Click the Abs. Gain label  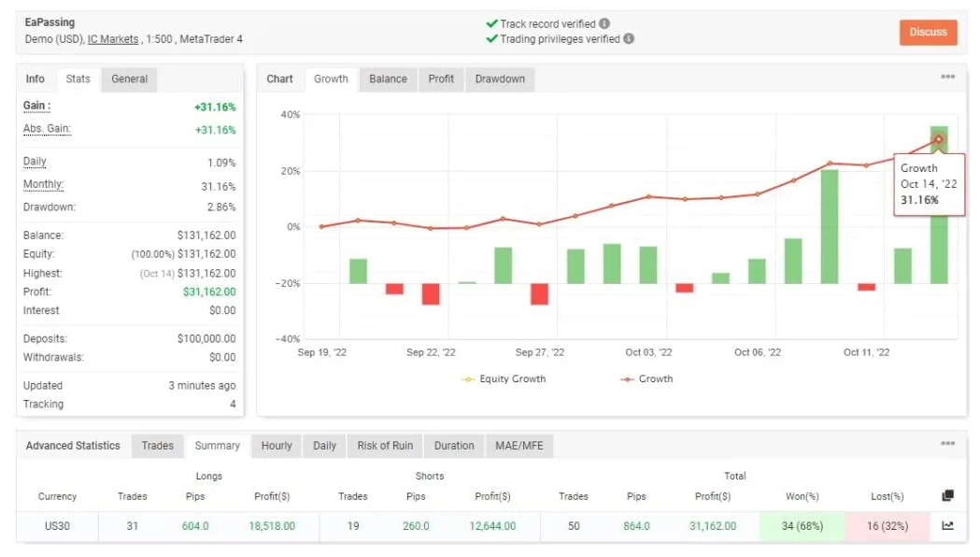point(47,129)
